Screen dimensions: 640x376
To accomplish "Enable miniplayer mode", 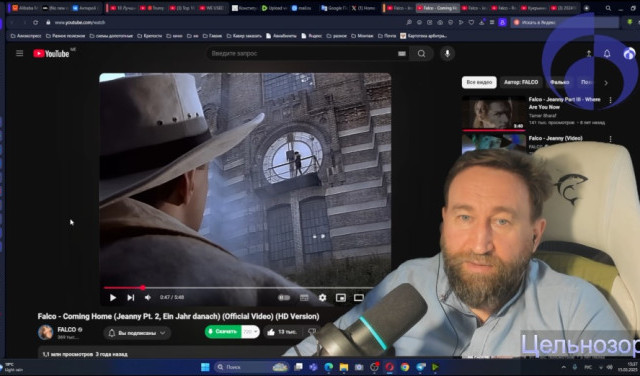I will point(340,298).
